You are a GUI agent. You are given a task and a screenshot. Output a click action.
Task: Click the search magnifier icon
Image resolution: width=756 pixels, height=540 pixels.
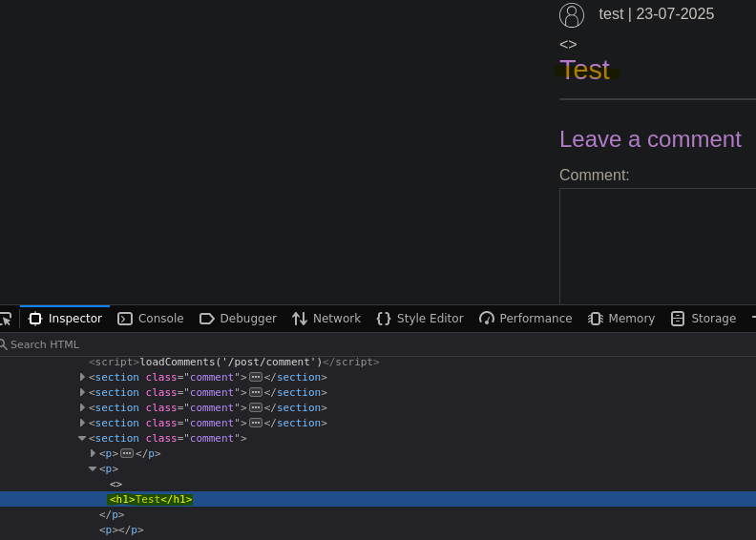[3, 344]
